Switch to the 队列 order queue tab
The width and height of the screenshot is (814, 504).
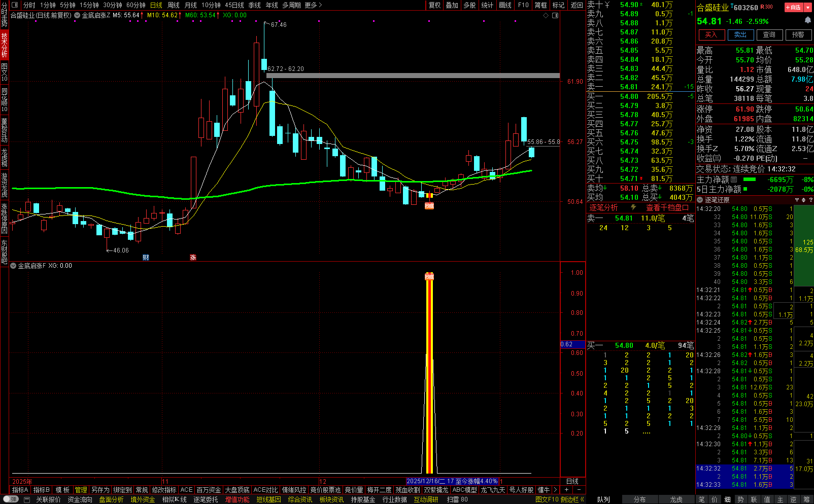(603, 499)
